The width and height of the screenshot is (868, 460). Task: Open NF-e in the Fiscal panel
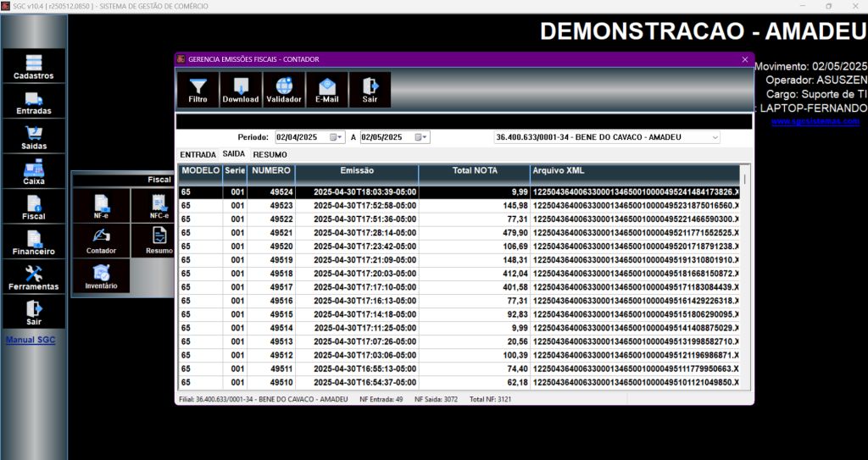(102, 206)
